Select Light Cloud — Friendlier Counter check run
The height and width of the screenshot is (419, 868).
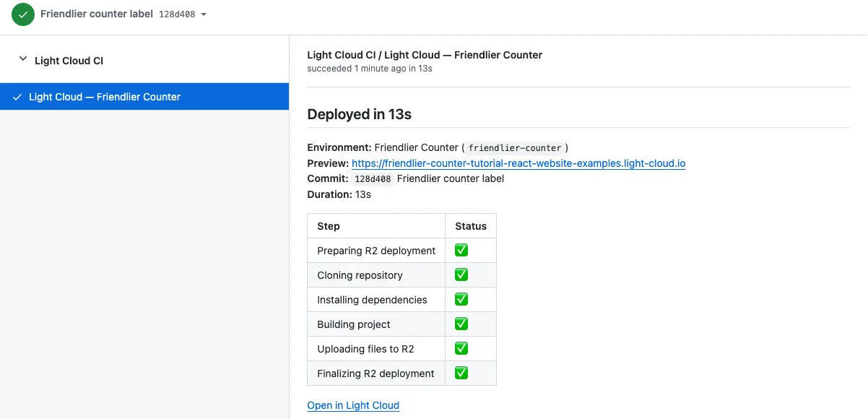(x=144, y=96)
